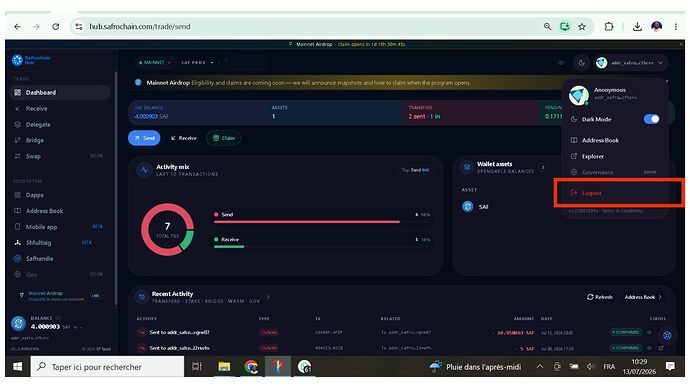The height and width of the screenshot is (388, 690).
Task: Open Mobile app in the sidebar
Action: pos(59,227)
